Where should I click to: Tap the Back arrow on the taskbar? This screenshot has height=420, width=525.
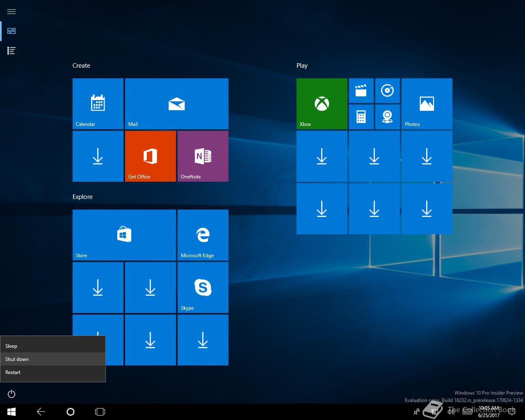41,412
